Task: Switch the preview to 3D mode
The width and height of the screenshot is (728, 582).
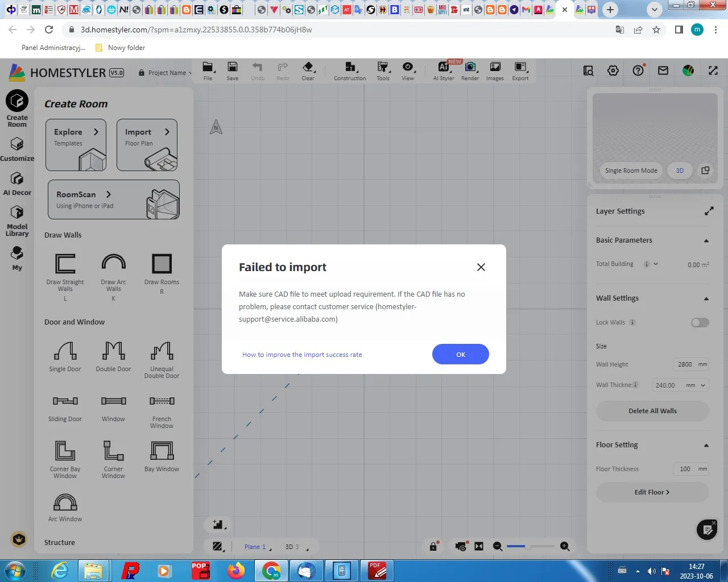Action: 680,171
